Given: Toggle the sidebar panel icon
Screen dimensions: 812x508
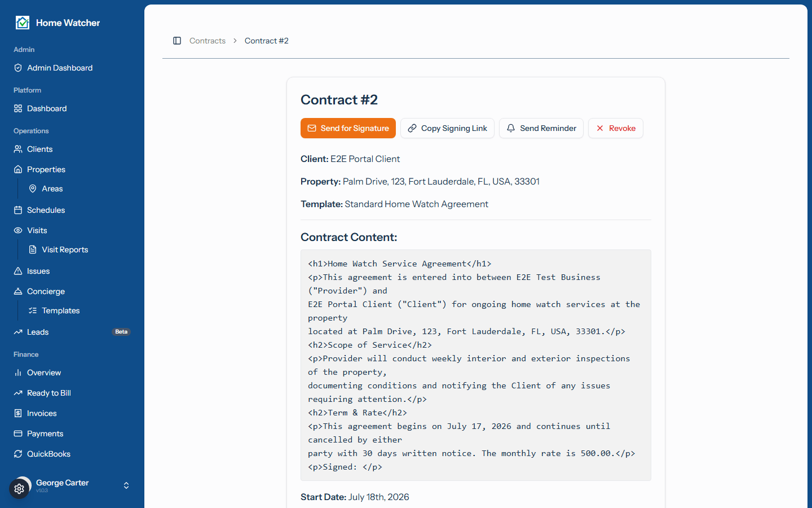Looking at the screenshot, I should [x=177, y=41].
